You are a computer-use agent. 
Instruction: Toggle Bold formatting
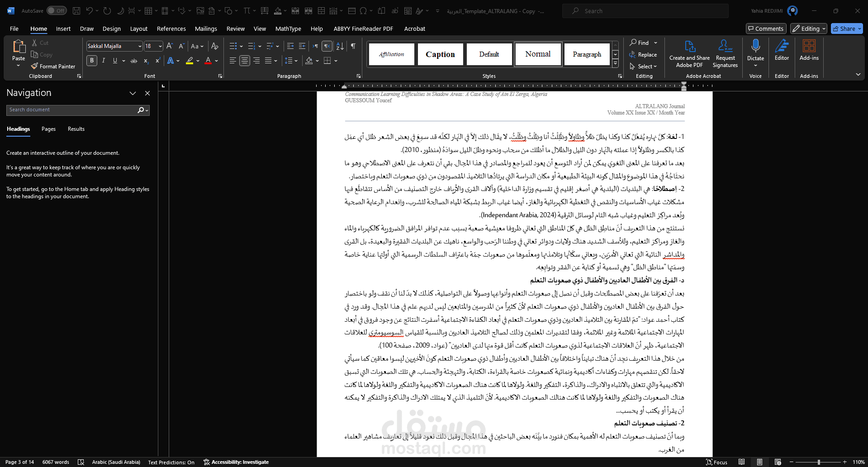(x=92, y=61)
